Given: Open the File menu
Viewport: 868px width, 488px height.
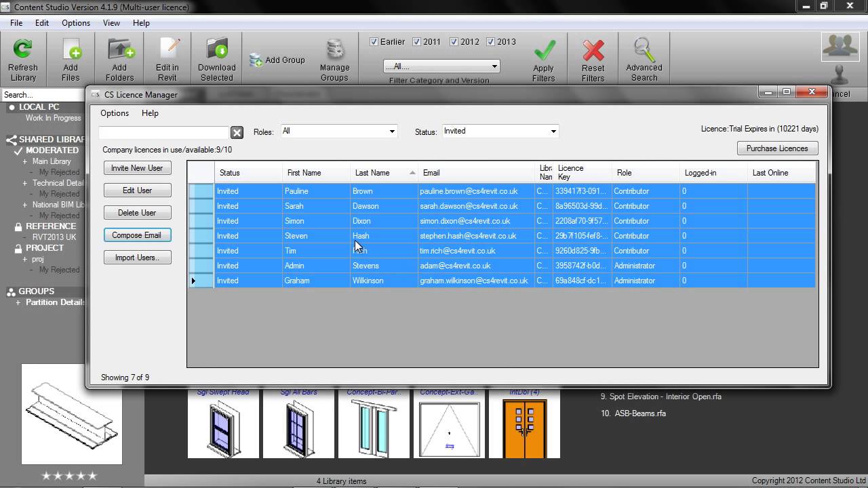Looking at the screenshot, I should [x=16, y=22].
